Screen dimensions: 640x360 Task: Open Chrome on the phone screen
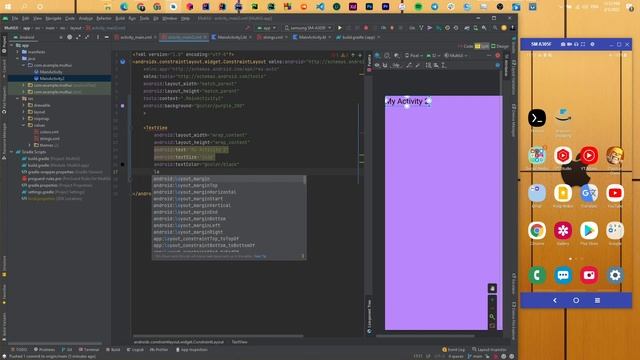(537, 231)
